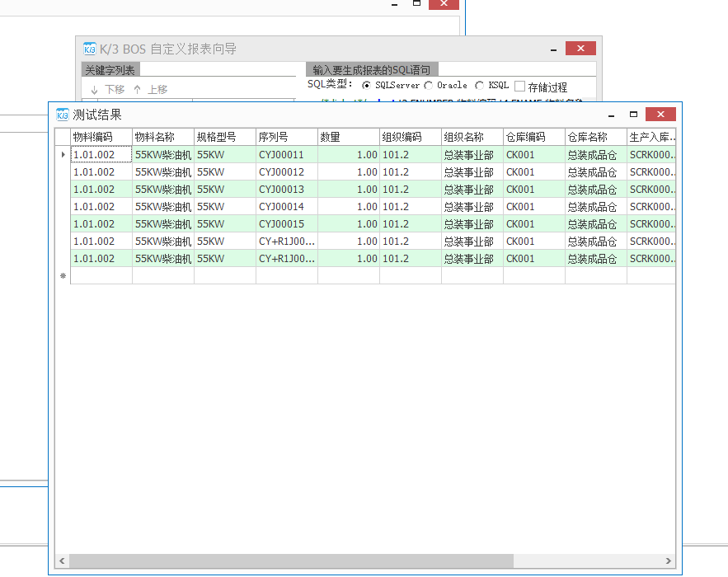The width and height of the screenshot is (728, 577).
Task: Click the 物料名称 column header
Action: click(163, 137)
